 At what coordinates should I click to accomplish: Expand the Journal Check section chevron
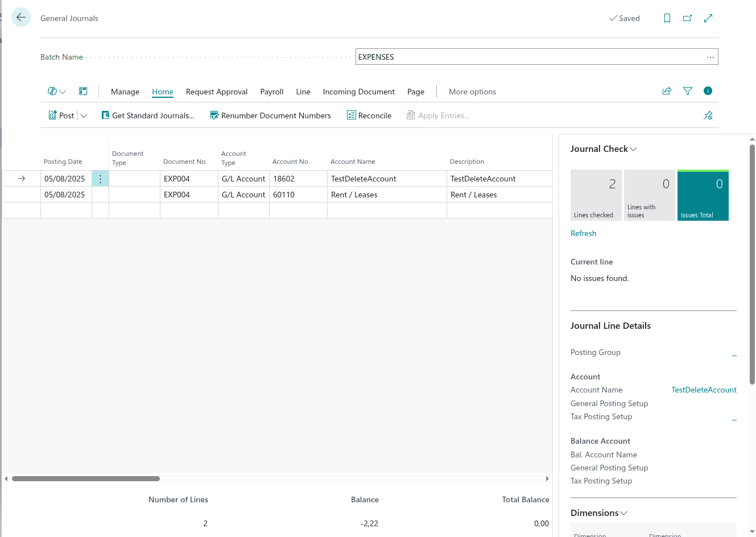[x=633, y=149]
